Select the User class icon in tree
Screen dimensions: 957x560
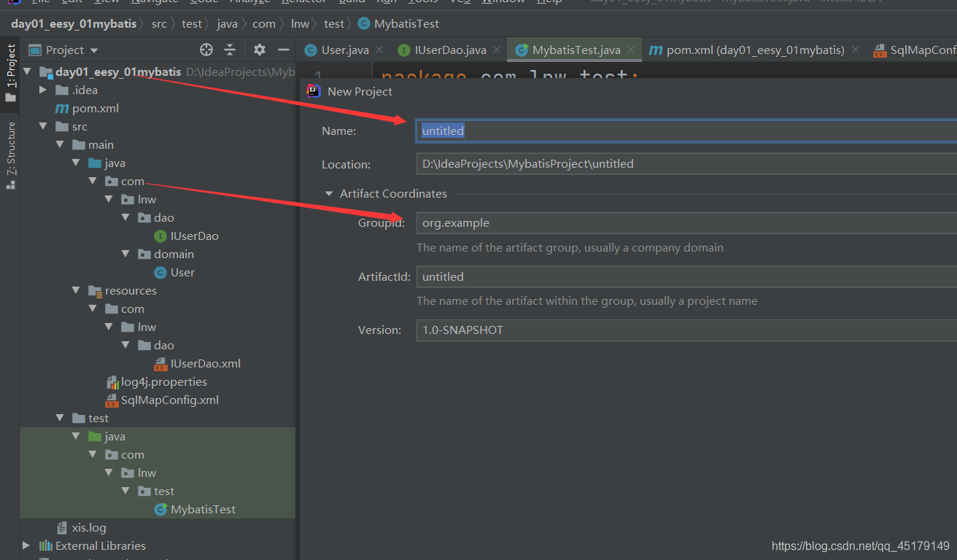160,272
